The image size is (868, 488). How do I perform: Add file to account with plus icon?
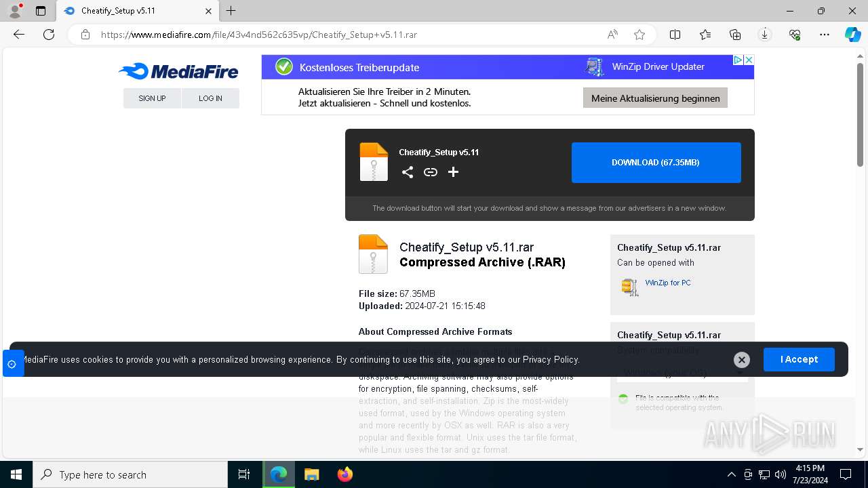454,172
